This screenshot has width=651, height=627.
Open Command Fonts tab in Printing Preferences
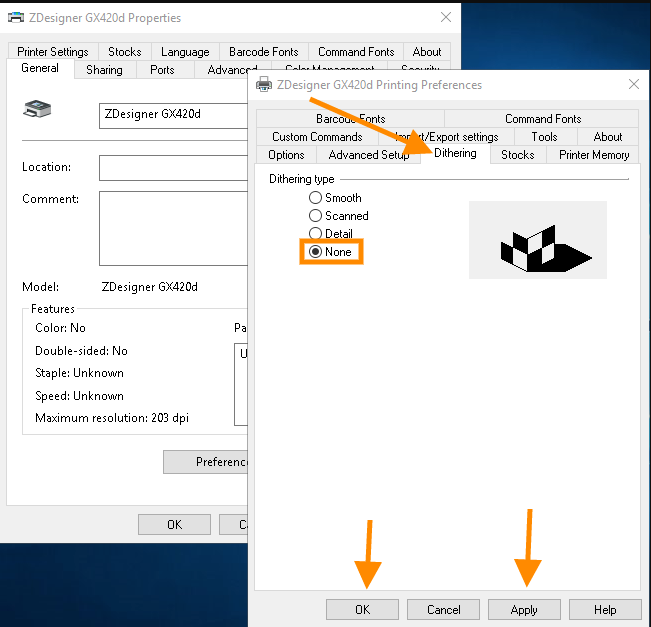(543, 119)
